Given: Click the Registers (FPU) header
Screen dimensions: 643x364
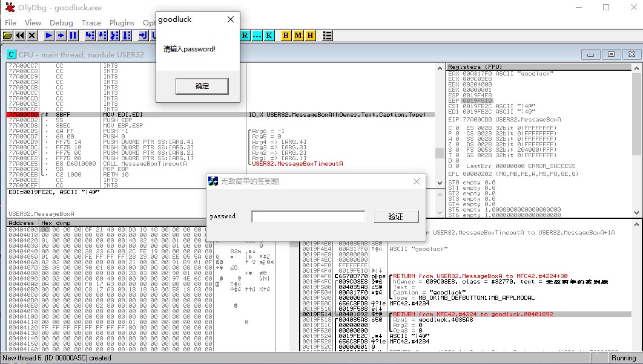Looking at the screenshot, I should tap(539, 67).
